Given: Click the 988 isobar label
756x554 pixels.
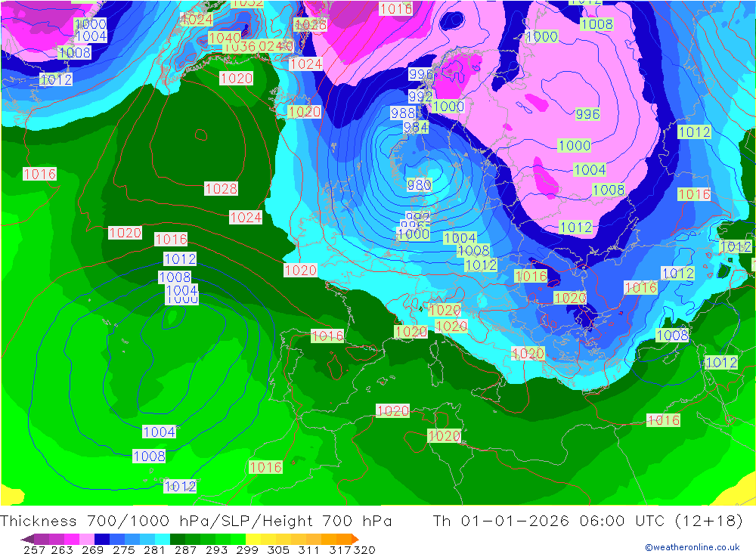Looking at the screenshot, I should click(403, 113).
